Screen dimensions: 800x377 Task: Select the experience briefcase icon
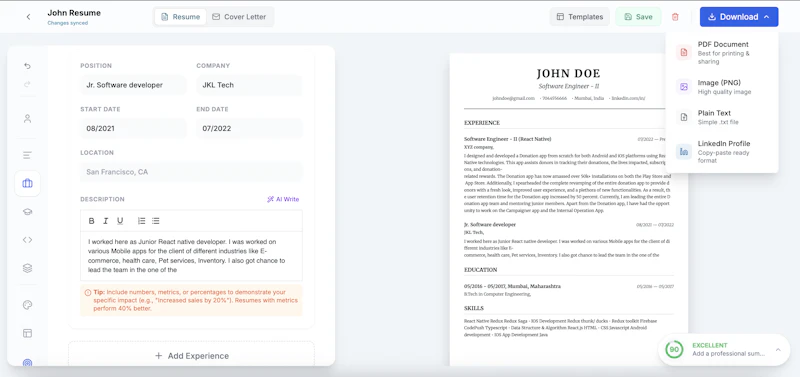click(x=28, y=184)
